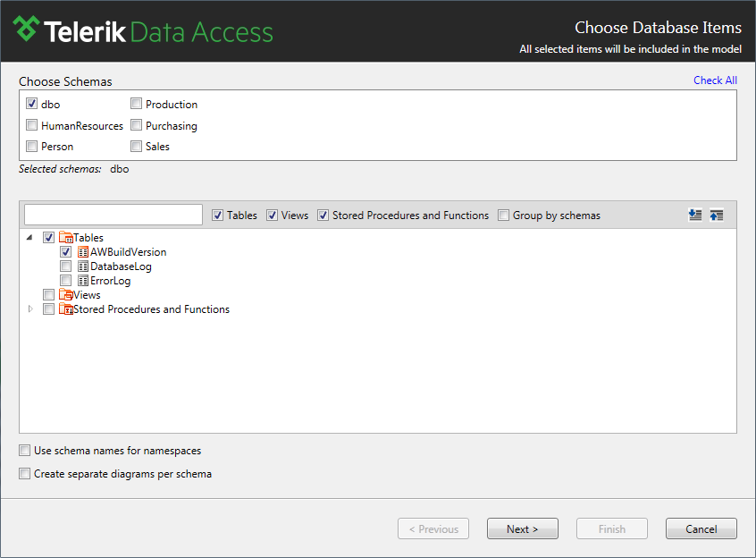
Task: Toggle the Views filter checkbox
Action: (x=273, y=216)
